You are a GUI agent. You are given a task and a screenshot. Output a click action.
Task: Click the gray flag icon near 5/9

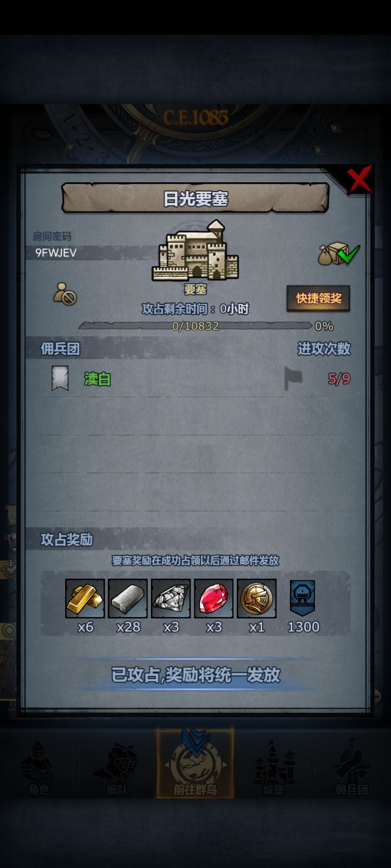tap(293, 378)
